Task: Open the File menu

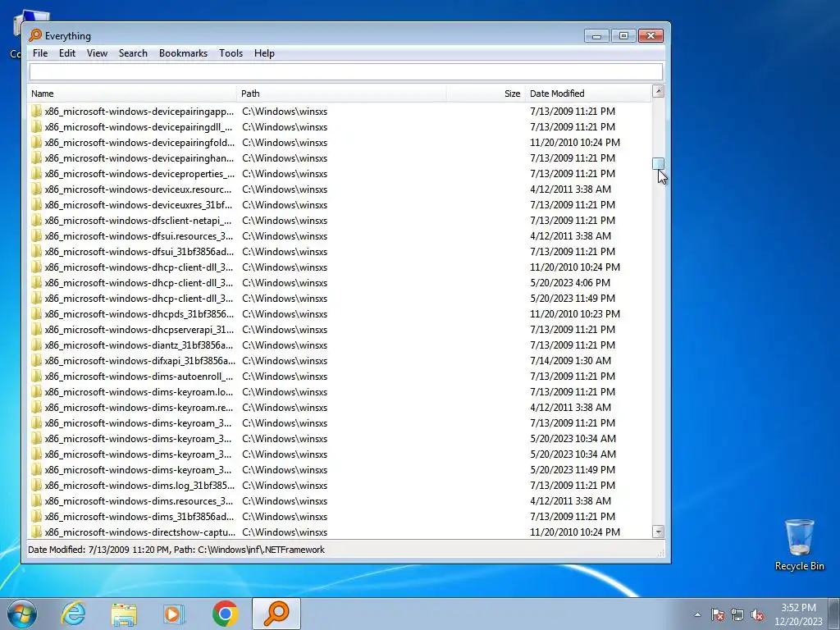Action: (40, 53)
